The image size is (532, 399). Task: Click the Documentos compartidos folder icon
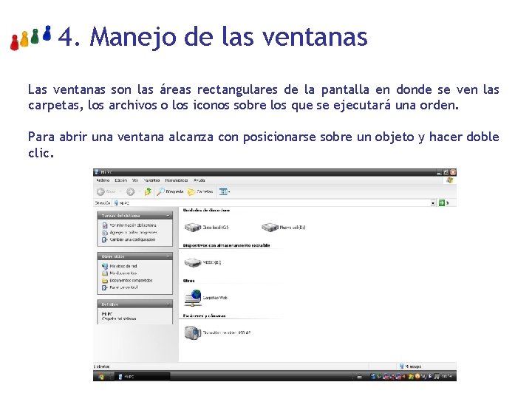(x=105, y=281)
